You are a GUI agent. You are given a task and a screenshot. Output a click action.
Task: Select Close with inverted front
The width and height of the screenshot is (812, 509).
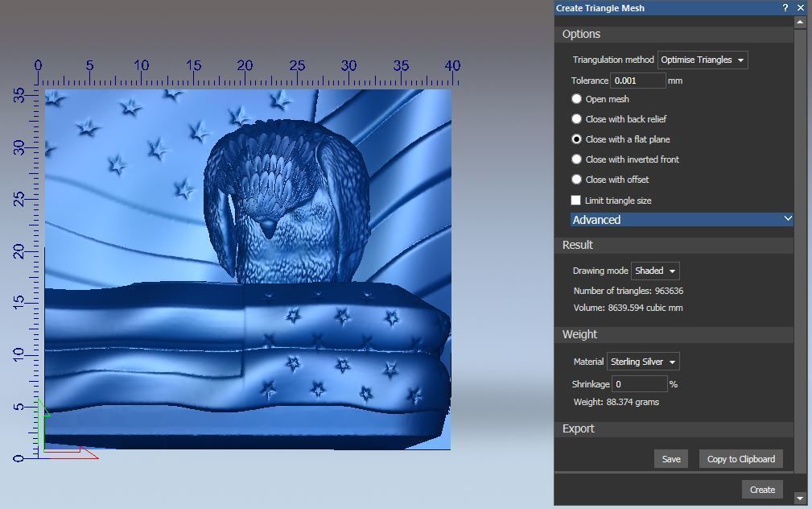(576, 159)
